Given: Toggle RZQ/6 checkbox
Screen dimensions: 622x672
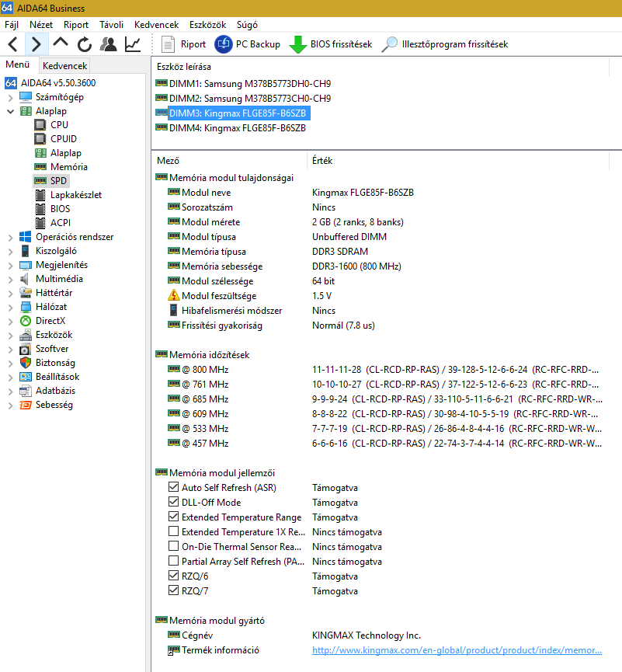Looking at the screenshot, I should (173, 576).
